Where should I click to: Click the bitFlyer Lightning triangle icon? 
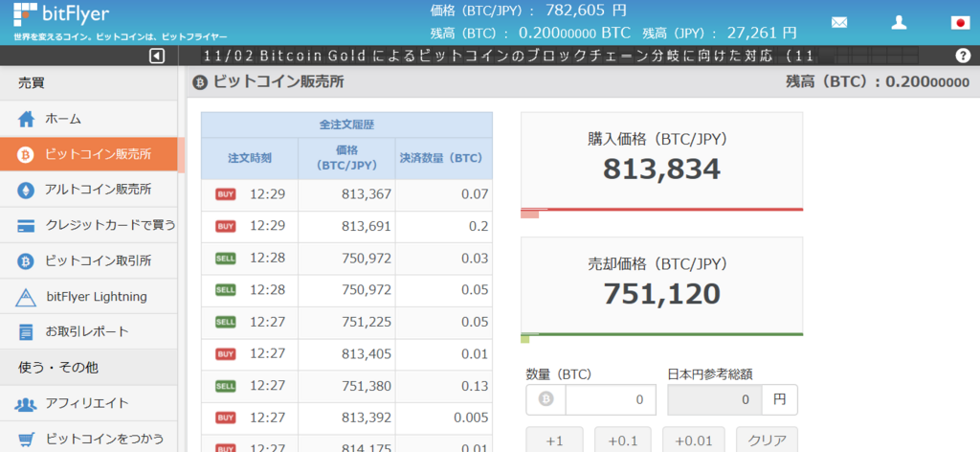coord(26,297)
